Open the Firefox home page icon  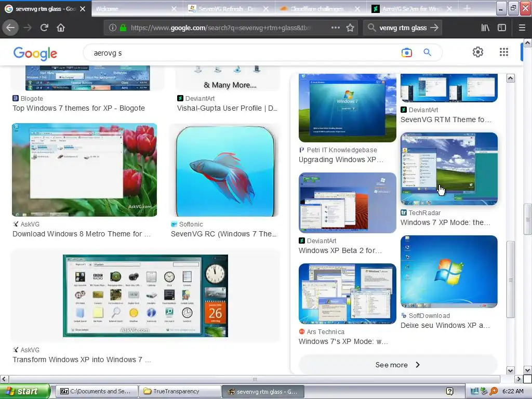[x=61, y=28]
